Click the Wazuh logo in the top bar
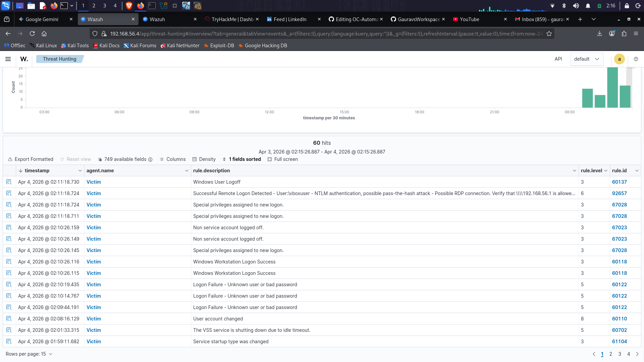Image resolution: width=644 pixels, height=362 pixels. (24, 59)
